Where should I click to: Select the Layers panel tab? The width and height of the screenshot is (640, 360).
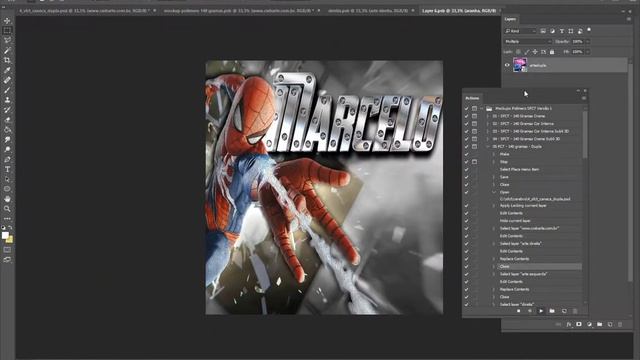(x=510, y=19)
